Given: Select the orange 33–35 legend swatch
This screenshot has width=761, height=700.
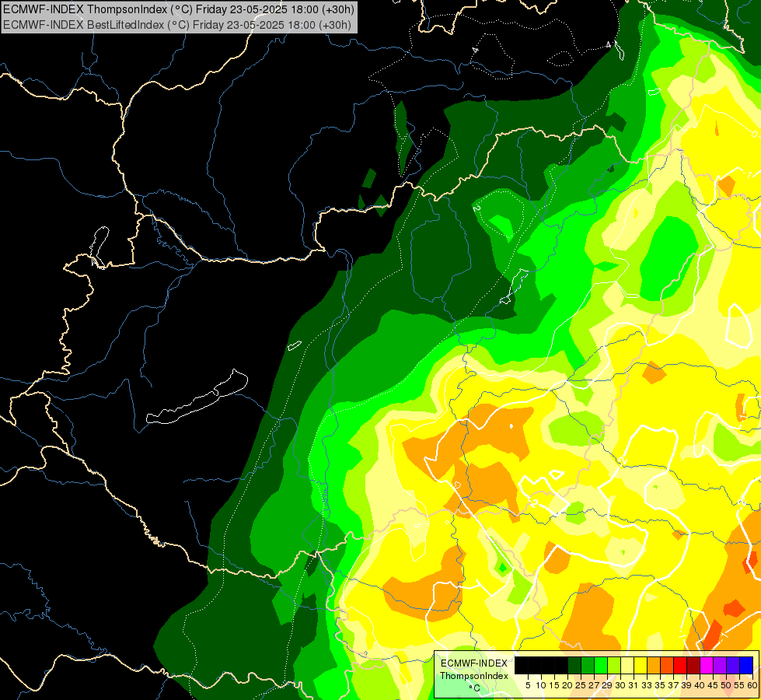Looking at the screenshot, I should point(654,665).
